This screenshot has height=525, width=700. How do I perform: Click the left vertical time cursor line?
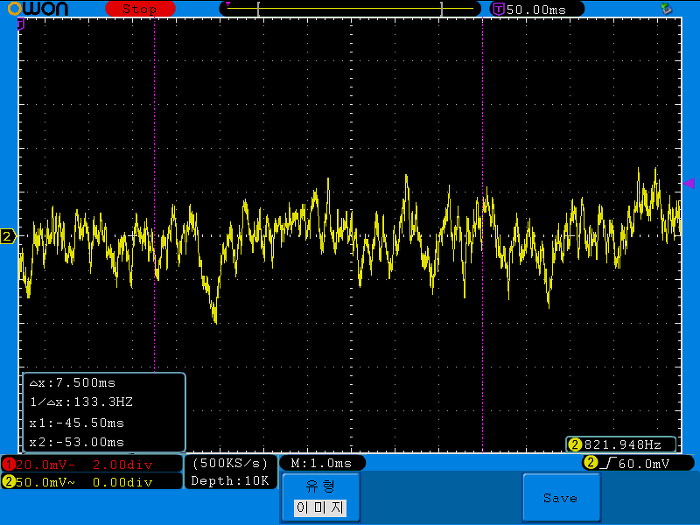tap(154, 196)
